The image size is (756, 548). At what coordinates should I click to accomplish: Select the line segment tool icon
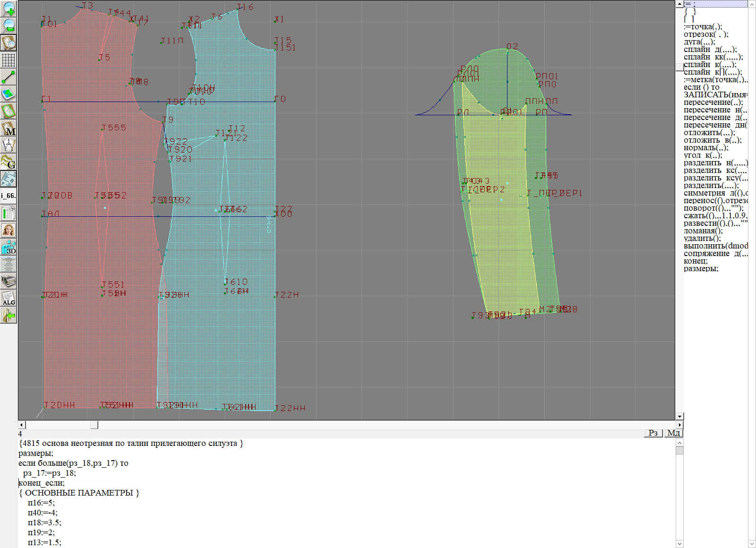9,77
